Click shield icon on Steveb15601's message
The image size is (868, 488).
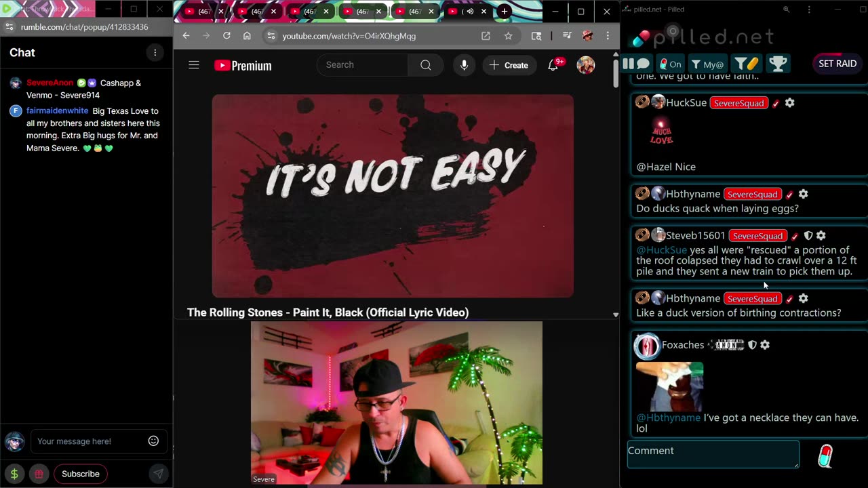point(808,236)
